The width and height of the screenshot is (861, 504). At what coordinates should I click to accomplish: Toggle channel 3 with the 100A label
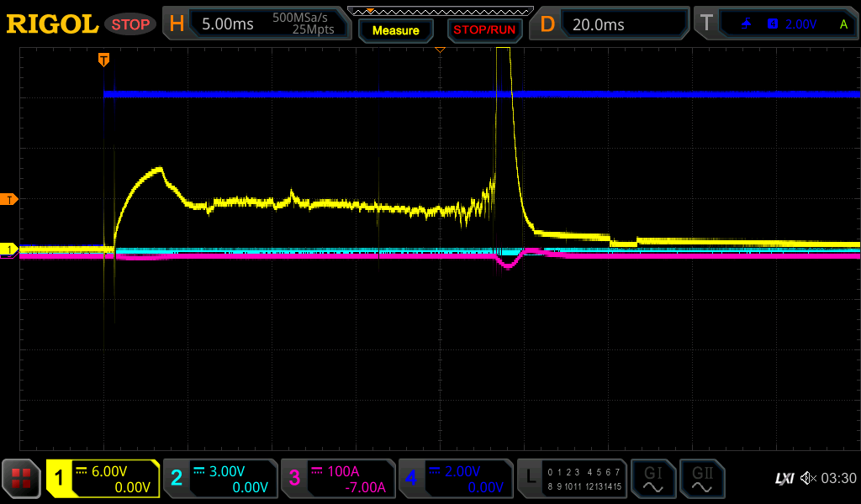[x=337, y=479]
